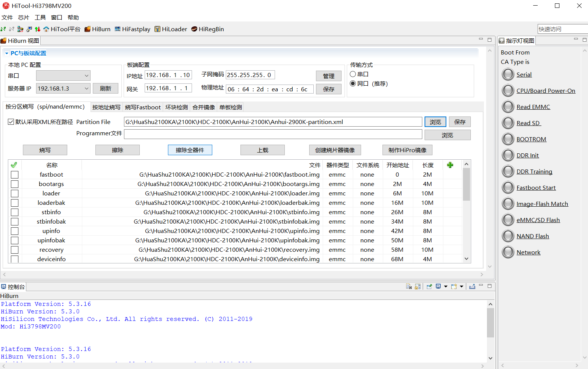The image size is (588, 369).
Task: Open the 芯片 menu
Action: (23, 18)
